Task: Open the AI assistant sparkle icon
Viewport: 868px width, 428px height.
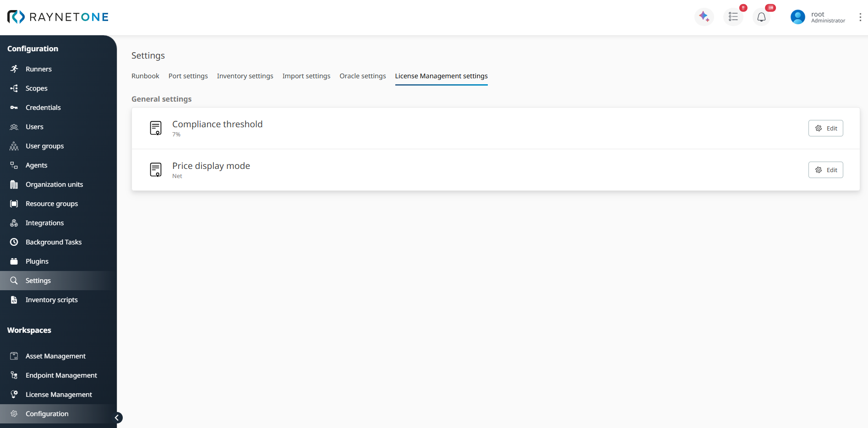Action: click(704, 17)
